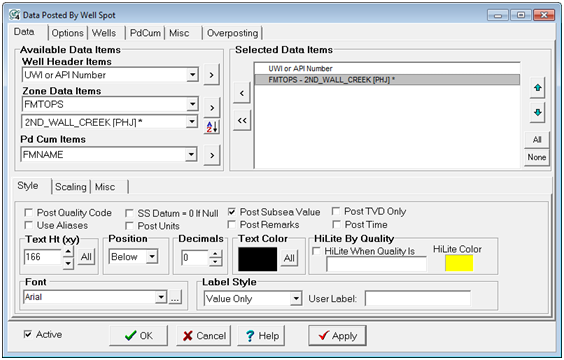Add FMTOPS zone item with the right arrow
564x360 pixels.
[212, 107]
